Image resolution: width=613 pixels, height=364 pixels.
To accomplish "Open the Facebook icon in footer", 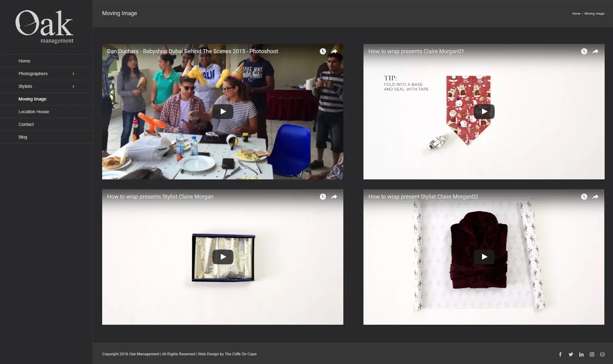I will point(560,354).
